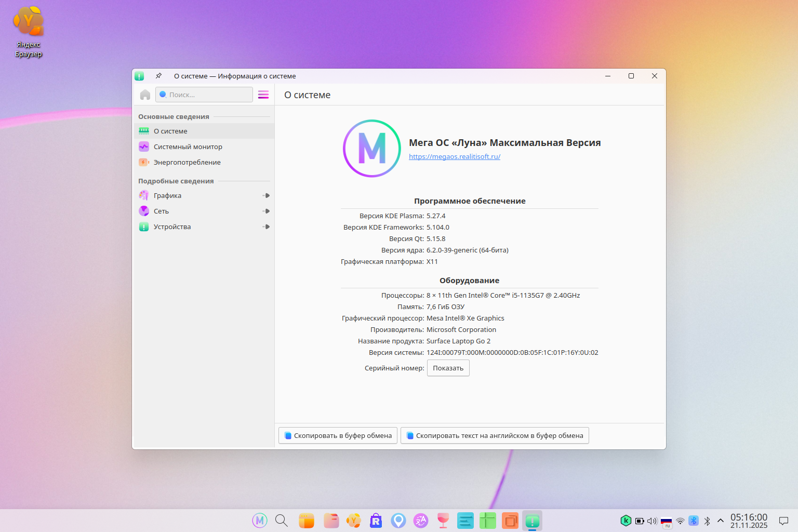Open the wine glass app in the taskbar
The height and width of the screenshot is (532, 798).
pos(443,520)
